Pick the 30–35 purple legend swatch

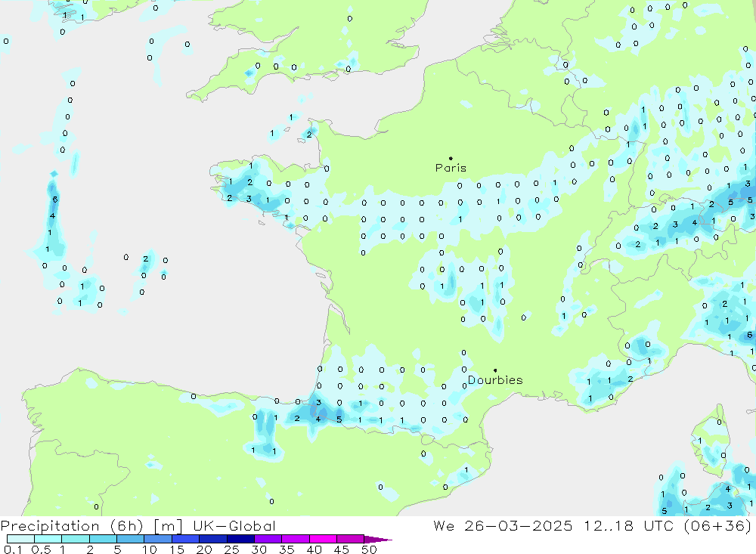268,539
